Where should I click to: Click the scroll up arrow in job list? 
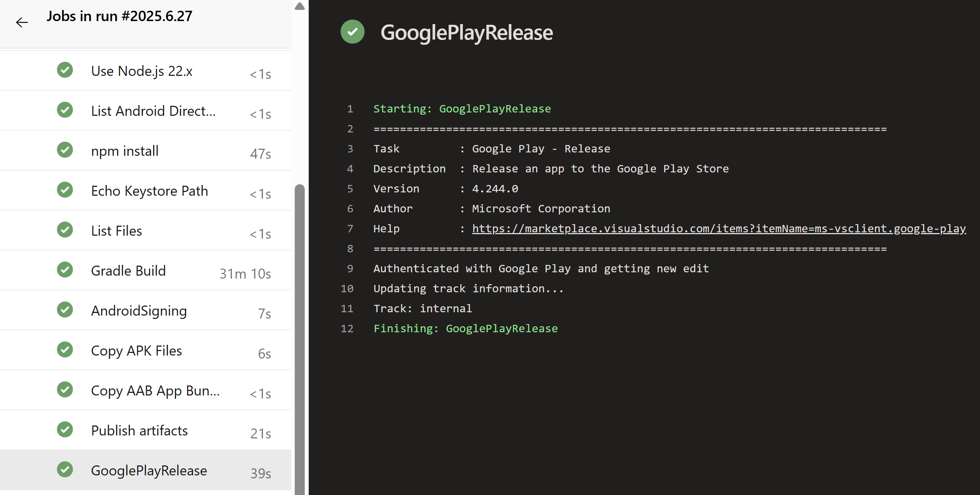pos(300,6)
